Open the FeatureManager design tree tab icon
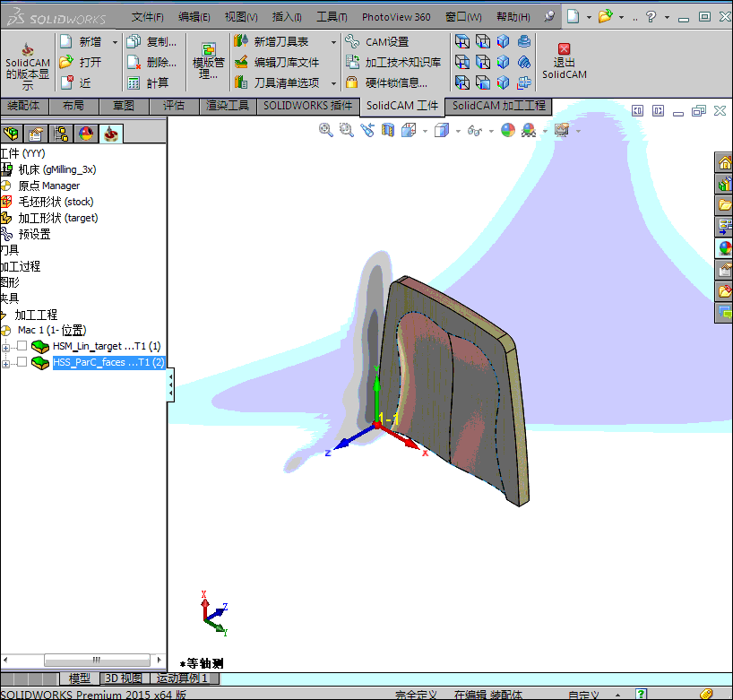Viewport: 733px width, 700px height. 12,134
